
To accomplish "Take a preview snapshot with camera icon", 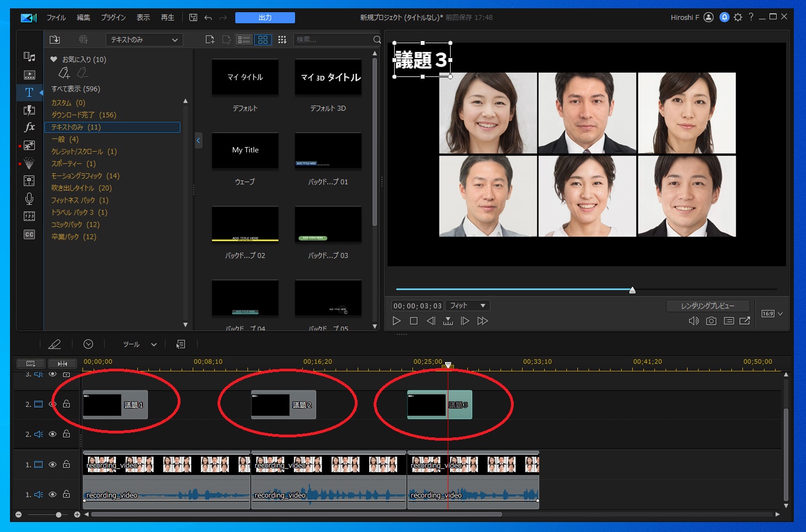I will coord(711,321).
